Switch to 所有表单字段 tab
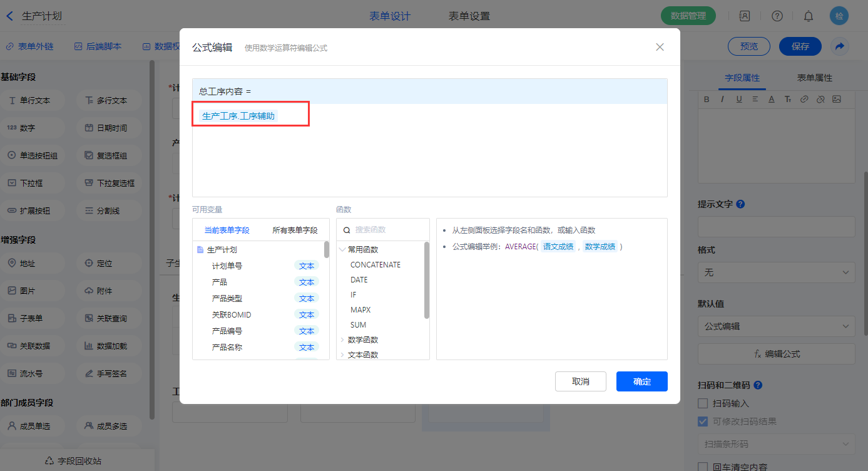868x471 pixels. point(295,230)
